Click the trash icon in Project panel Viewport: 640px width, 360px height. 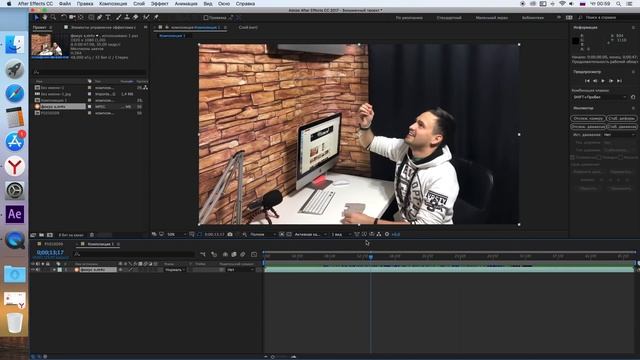[92, 235]
